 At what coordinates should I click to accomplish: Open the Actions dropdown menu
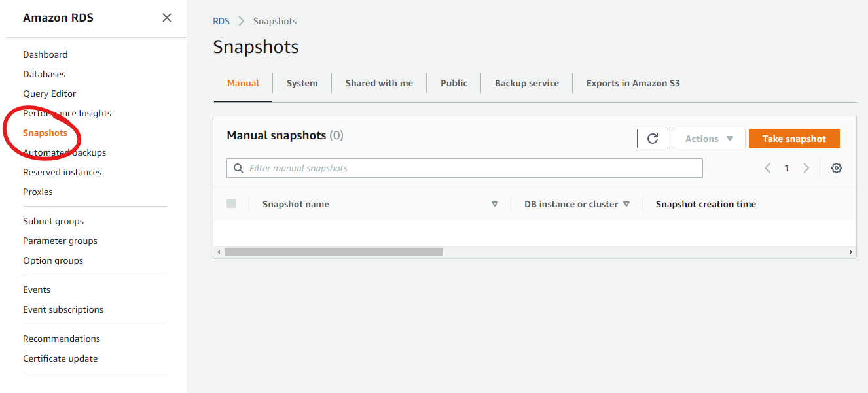708,139
